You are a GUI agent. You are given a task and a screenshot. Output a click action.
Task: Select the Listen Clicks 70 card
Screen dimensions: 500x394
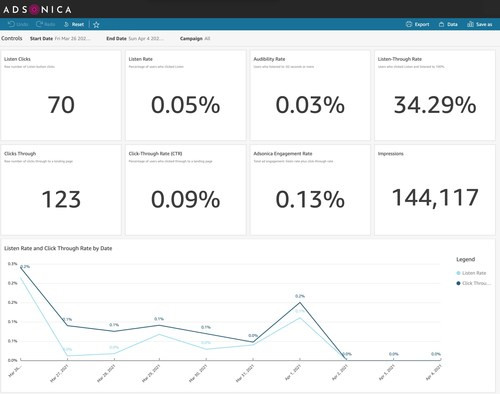(61, 95)
